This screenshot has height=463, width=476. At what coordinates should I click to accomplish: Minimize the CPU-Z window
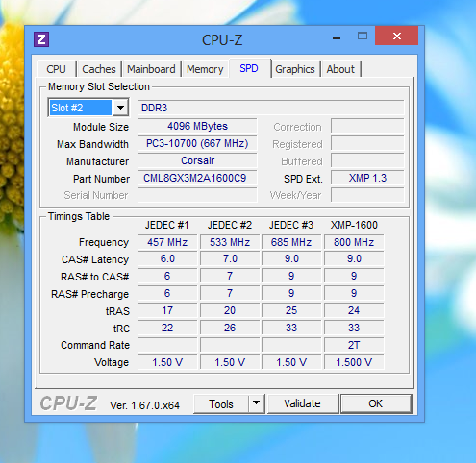[x=337, y=37]
